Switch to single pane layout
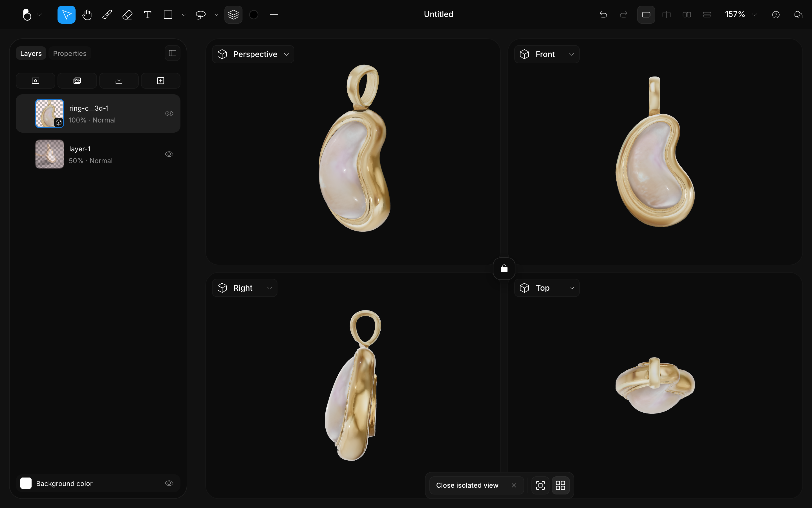The height and width of the screenshot is (508, 812). coord(646,14)
